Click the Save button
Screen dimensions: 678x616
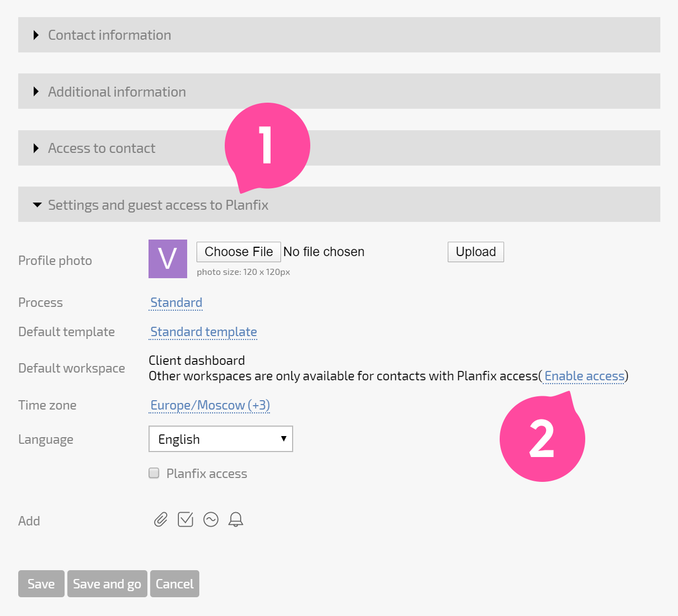[41, 583]
